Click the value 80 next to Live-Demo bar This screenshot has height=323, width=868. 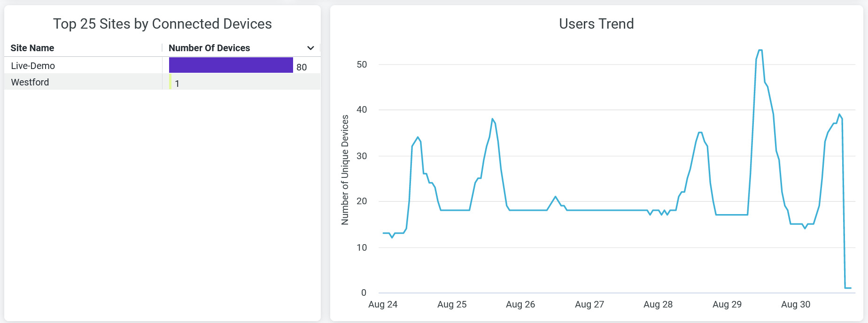302,67
